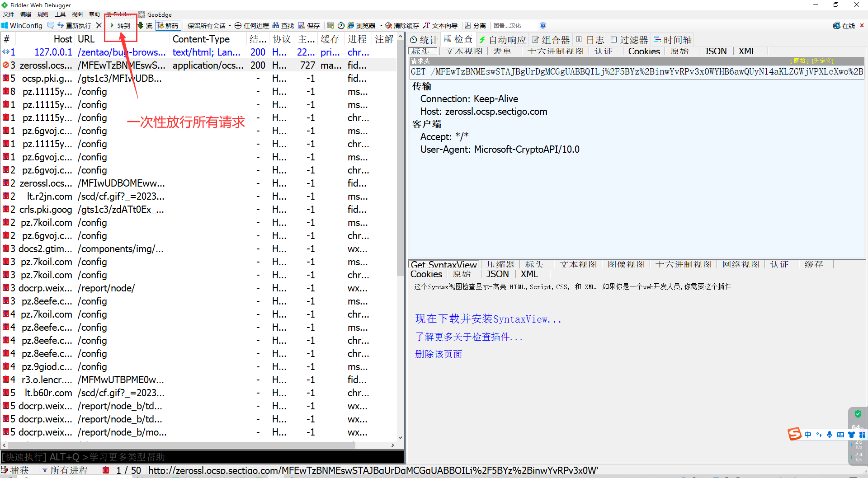Open the 浏览器 (Browse) dropdown arrow
This screenshot has height=478, width=868.
pyautogui.click(x=381, y=26)
